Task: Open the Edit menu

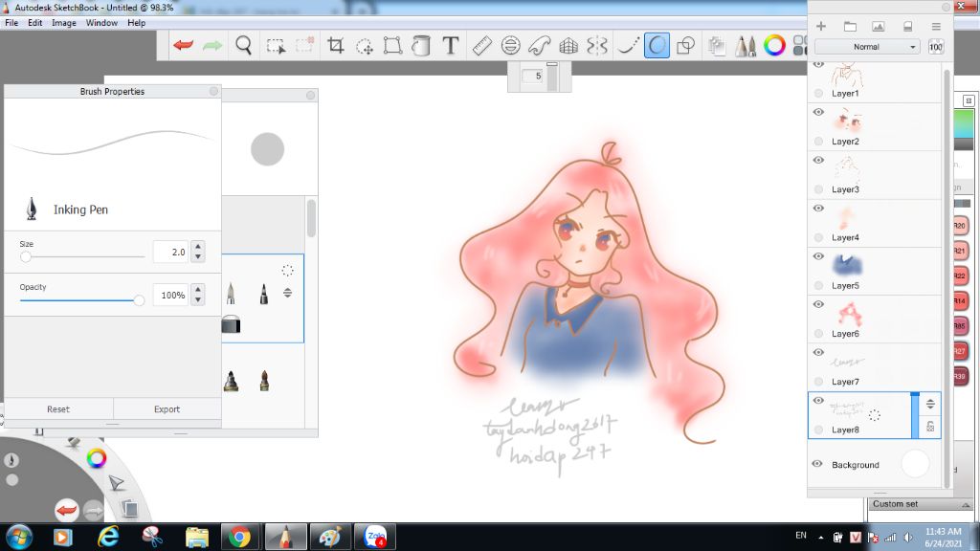Action: pyautogui.click(x=35, y=23)
